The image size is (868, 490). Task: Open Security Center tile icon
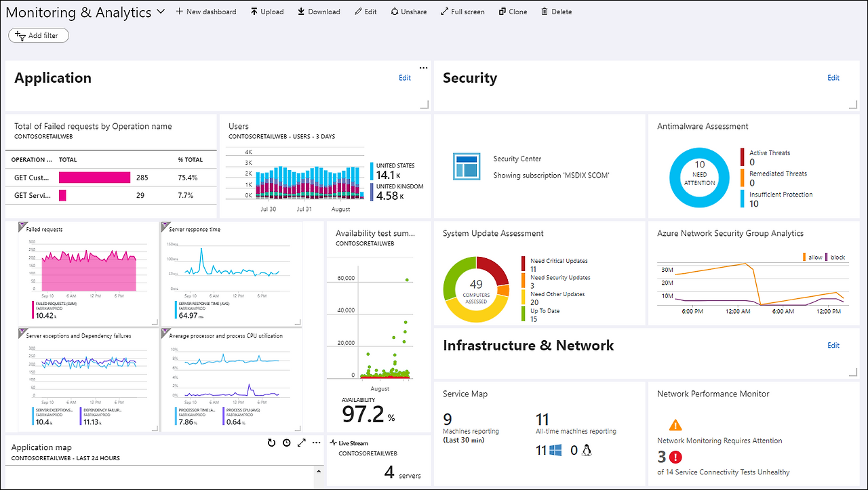[467, 167]
